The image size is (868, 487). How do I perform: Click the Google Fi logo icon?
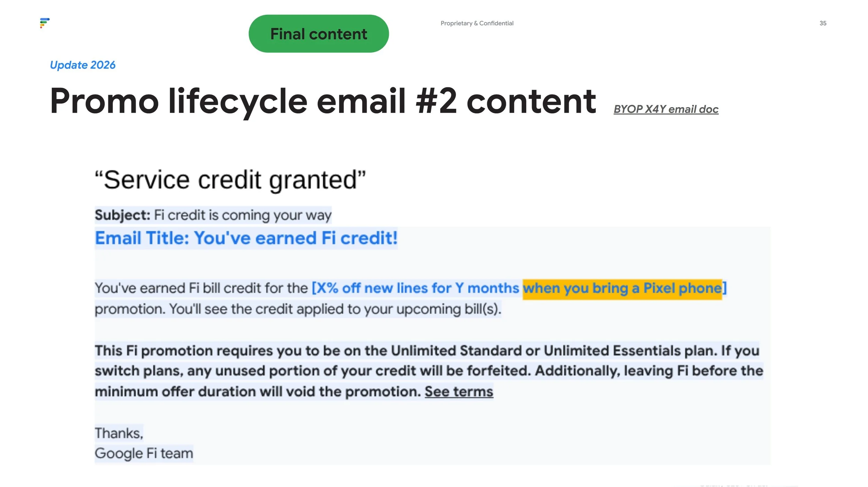(45, 23)
